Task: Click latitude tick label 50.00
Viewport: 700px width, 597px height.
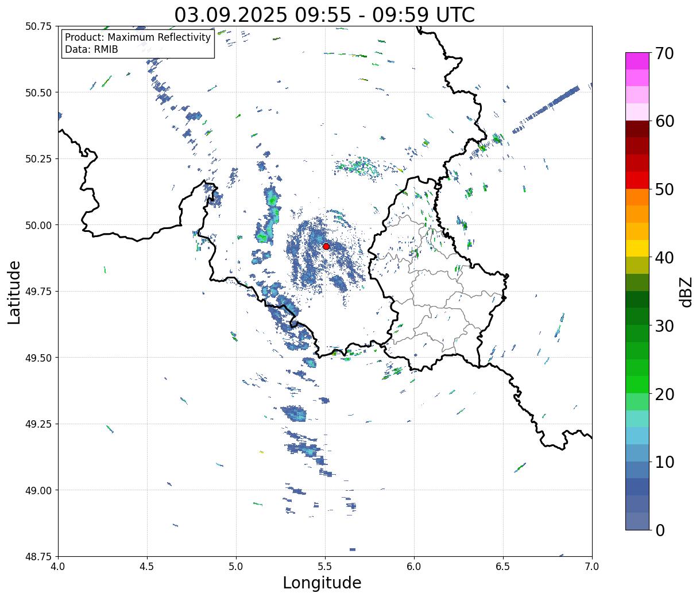Action: click(x=38, y=225)
